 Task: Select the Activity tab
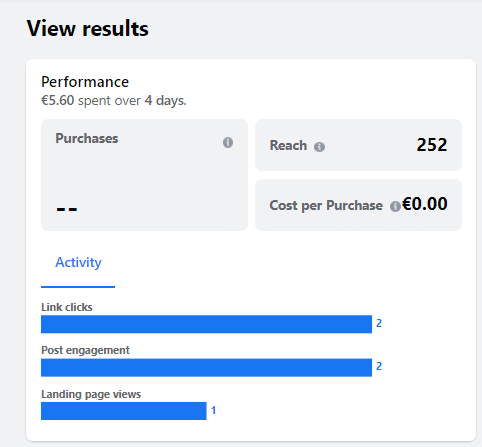[78, 263]
